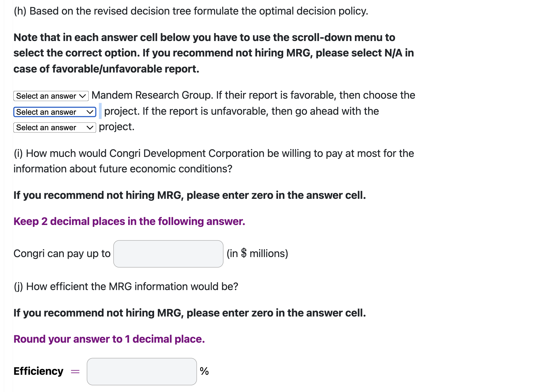
Task: Click the chevron arrow of the hire-MRG dropdown
Action: (82, 96)
